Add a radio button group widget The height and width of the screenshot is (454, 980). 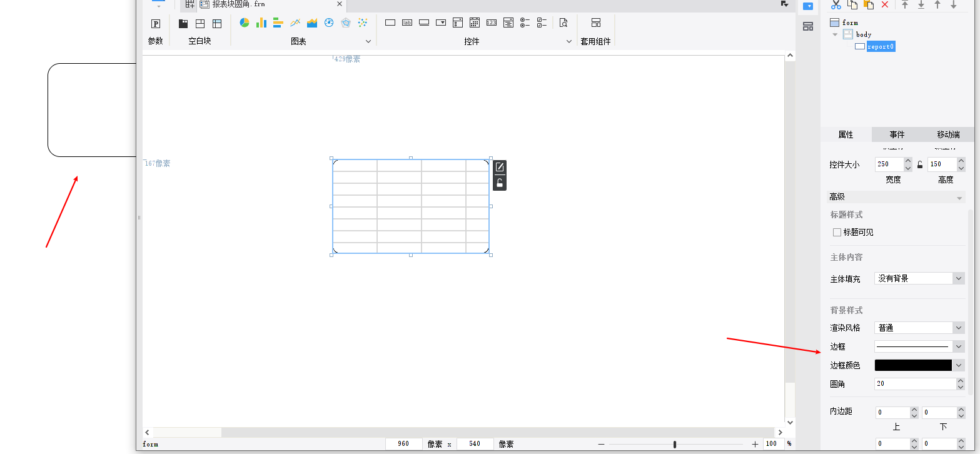[x=525, y=23]
